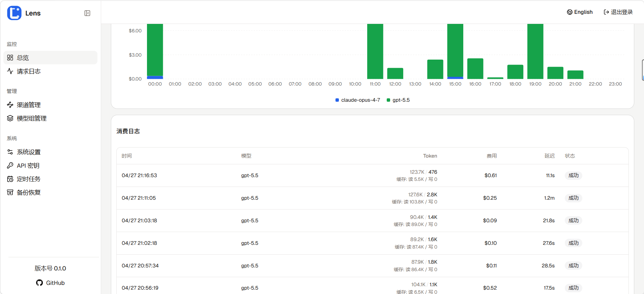Screen dimensions: 644x294
Task: Click the scheduled tasks calendar icon
Action: pyautogui.click(x=10, y=179)
